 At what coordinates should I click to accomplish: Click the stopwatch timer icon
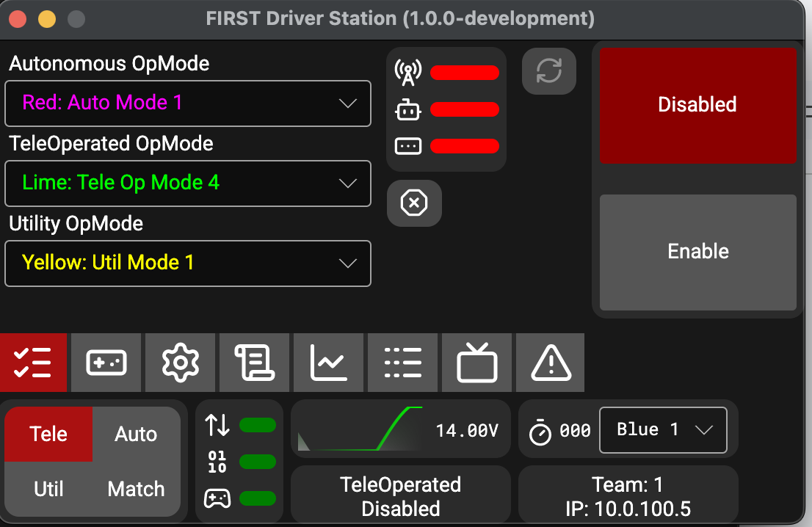(x=540, y=432)
